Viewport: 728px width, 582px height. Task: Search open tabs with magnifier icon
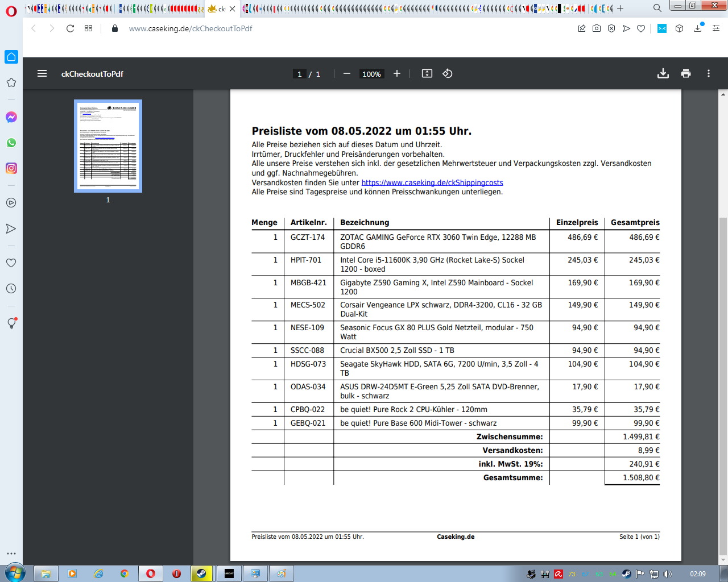click(657, 8)
